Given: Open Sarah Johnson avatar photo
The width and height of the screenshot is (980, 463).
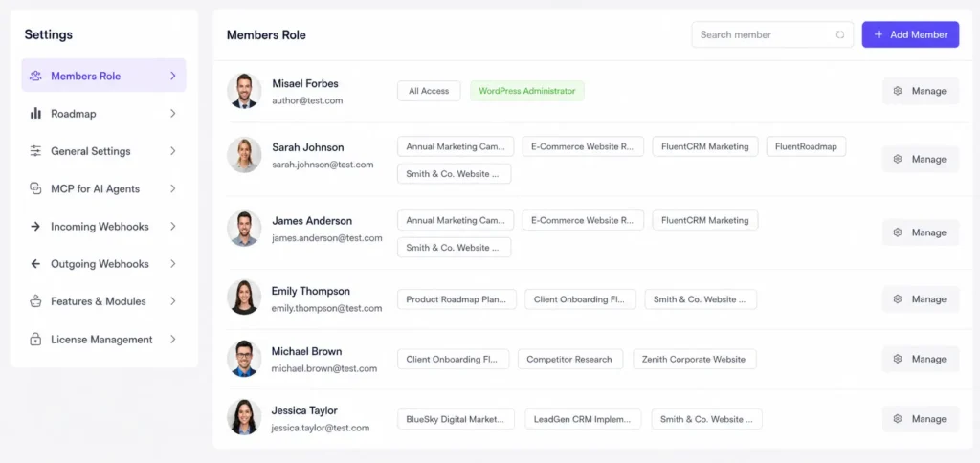Looking at the screenshot, I should (244, 155).
